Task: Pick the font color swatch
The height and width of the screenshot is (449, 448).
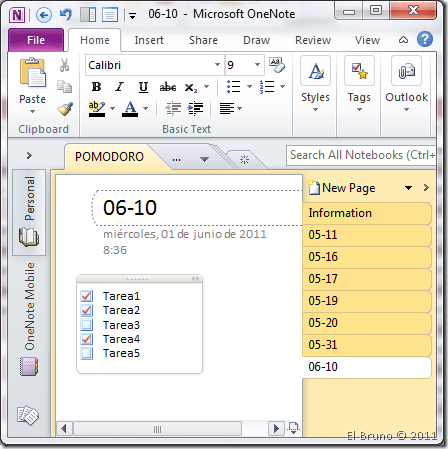Action: (x=130, y=109)
